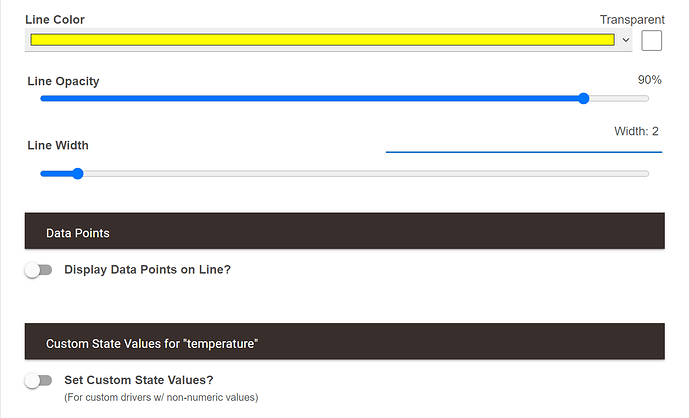
Task: Turn on Set Custom State Values toggle
Action: [38, 380]
